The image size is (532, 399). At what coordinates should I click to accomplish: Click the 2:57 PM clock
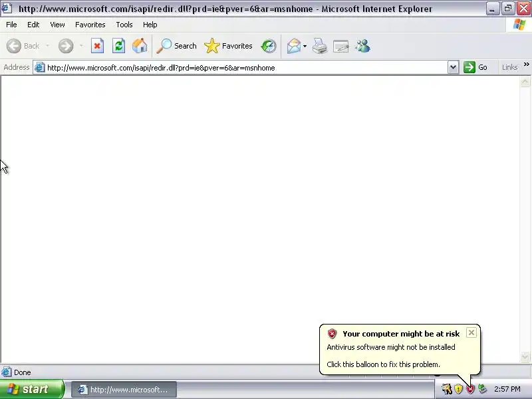[507, 389]
